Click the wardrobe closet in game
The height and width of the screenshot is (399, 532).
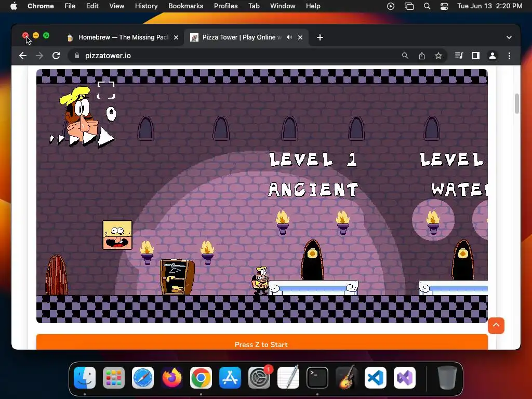[177, 277]
